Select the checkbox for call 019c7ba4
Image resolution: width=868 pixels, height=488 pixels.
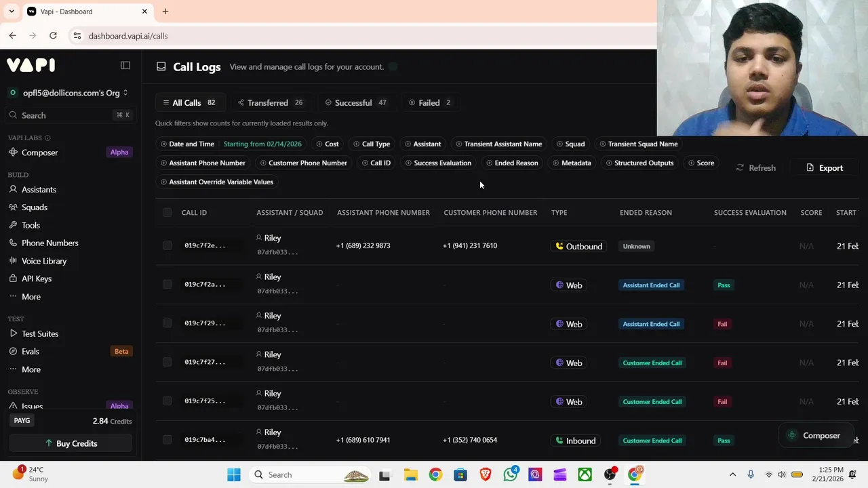167,440
